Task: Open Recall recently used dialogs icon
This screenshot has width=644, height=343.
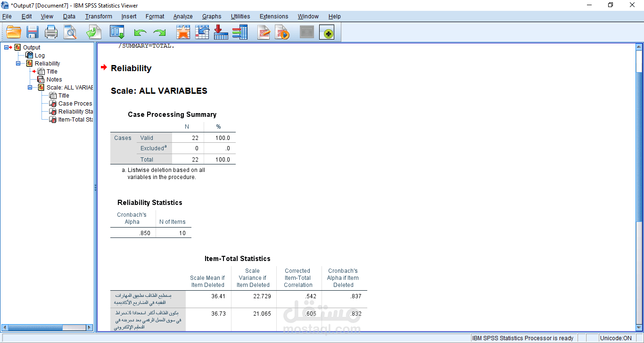Action: click(x=117, y=33)
